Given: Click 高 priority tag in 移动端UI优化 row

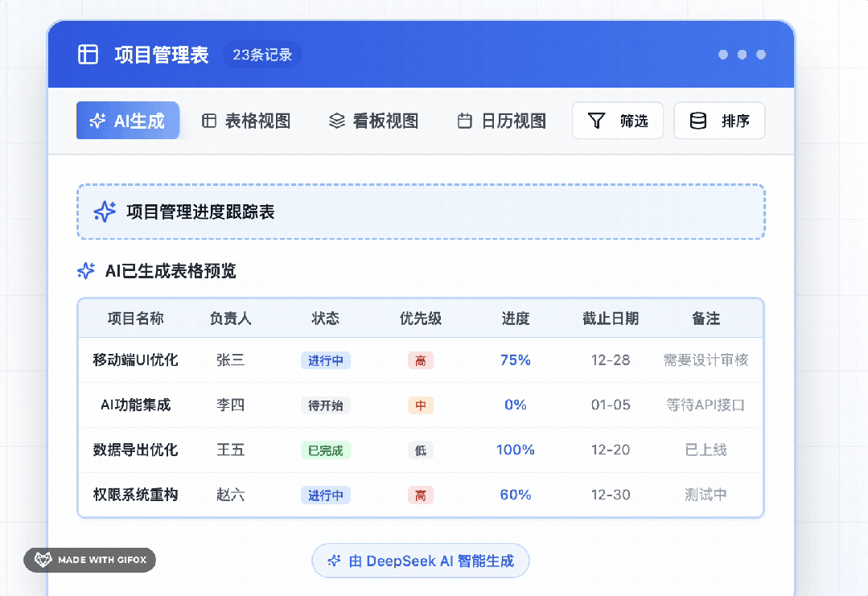Looking at the screenshot, I should point(421,360).
